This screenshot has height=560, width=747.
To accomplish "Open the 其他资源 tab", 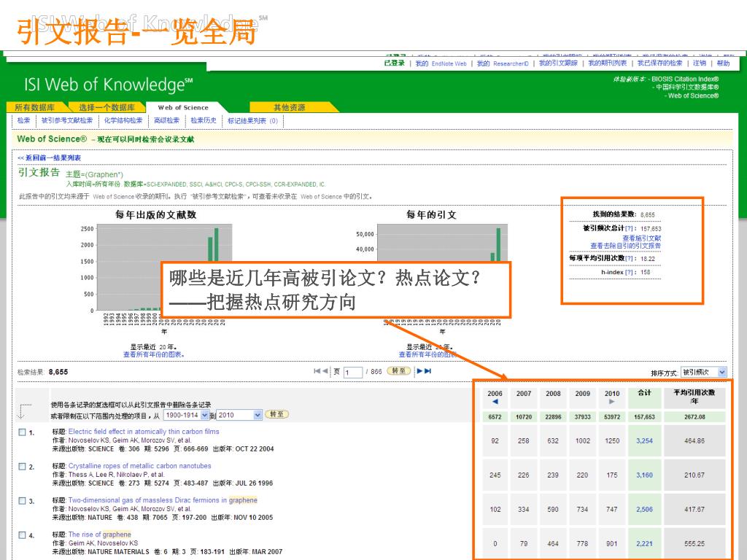I will [289, 107].
